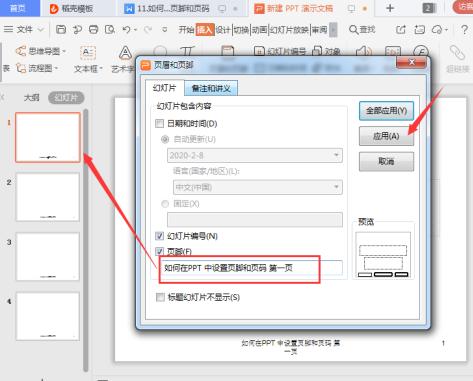Switch to 大纲 outline view
This screenshot has height=381, width=473.
pos(32,98)
